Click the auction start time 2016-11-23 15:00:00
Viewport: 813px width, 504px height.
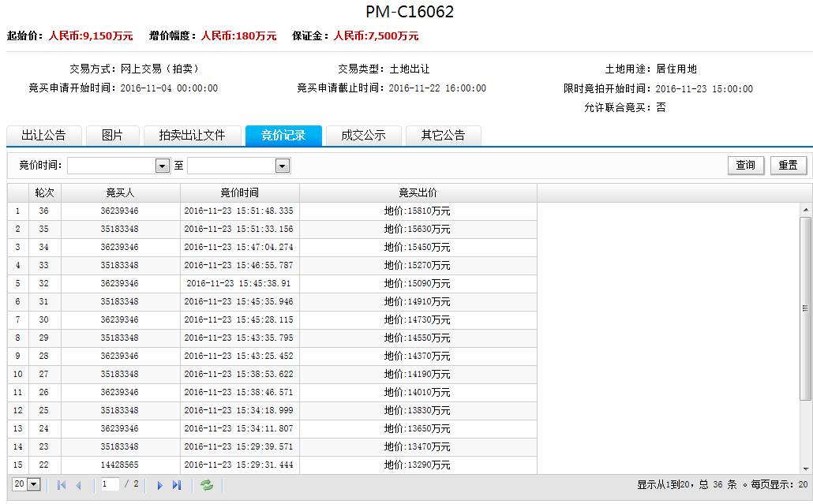(x=704, y=88)
